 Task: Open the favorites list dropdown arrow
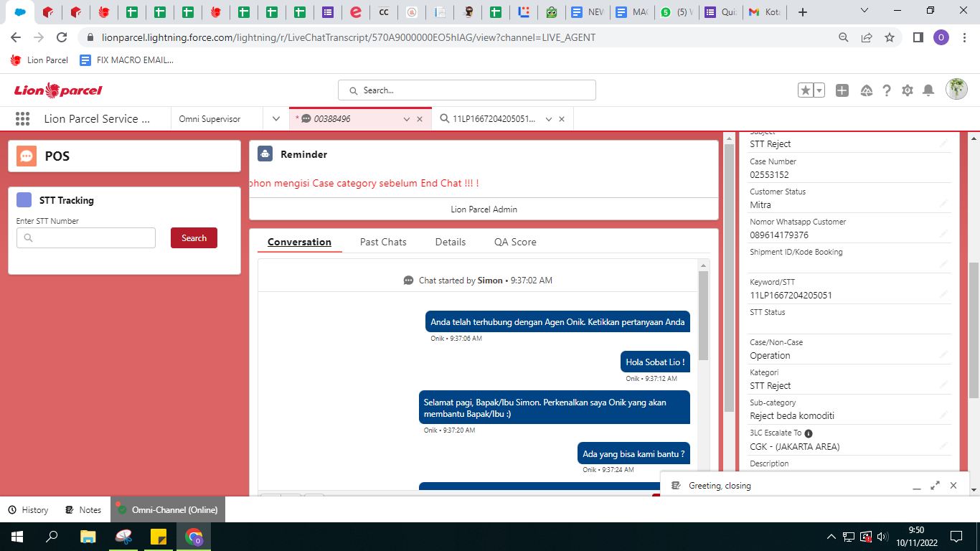(819, 90)
